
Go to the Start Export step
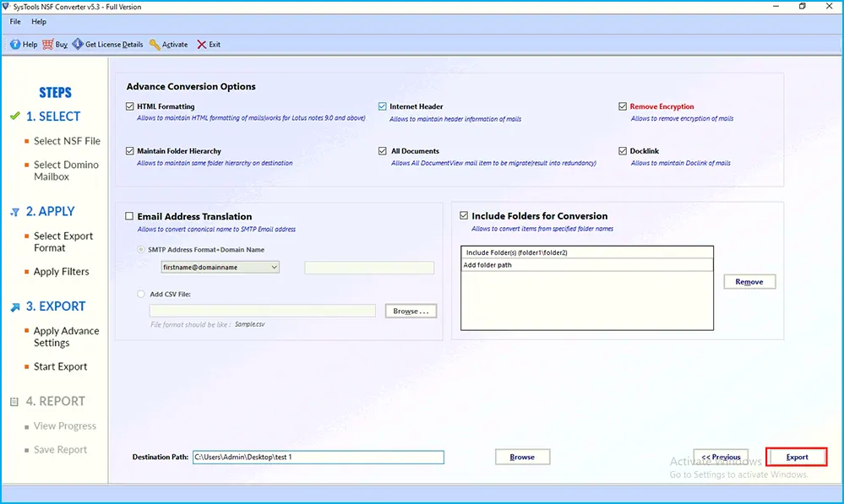point(60,367)
